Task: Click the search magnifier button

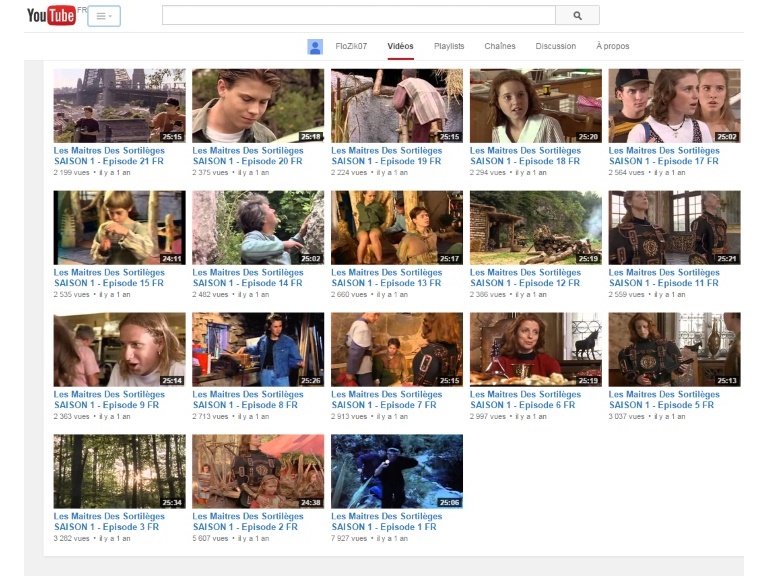Action: click(577, 16)
